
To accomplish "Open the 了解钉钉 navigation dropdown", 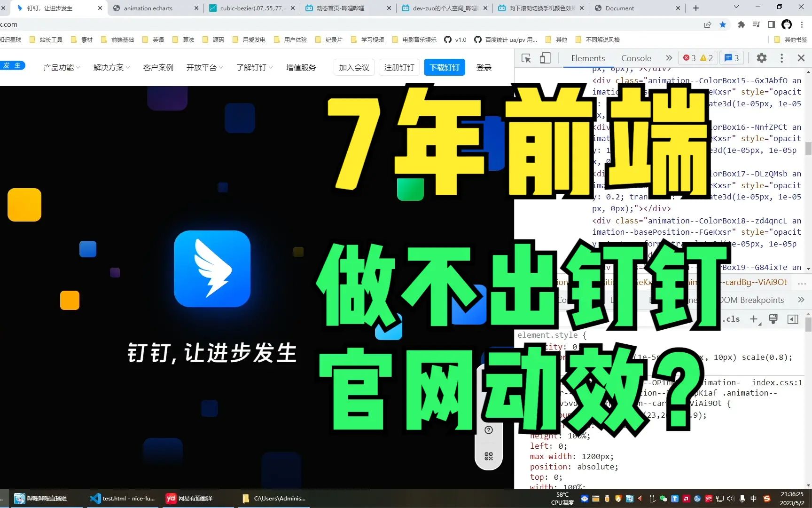I will [x=254, y=68].
